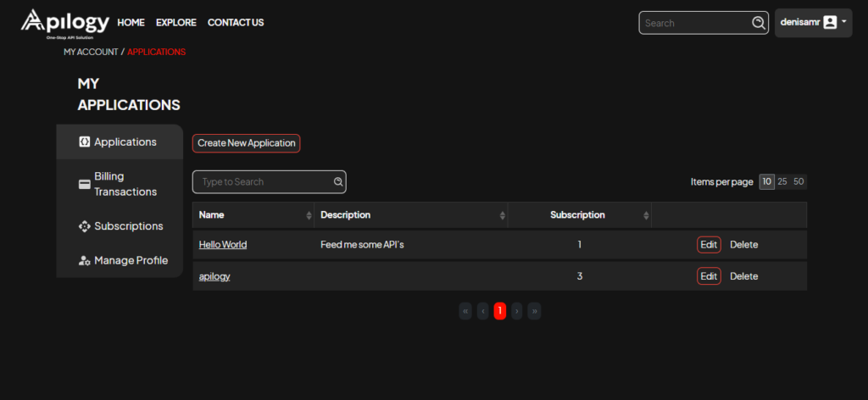Delete the apilogy application
This screenshot has height=400, width=868.
744,276
